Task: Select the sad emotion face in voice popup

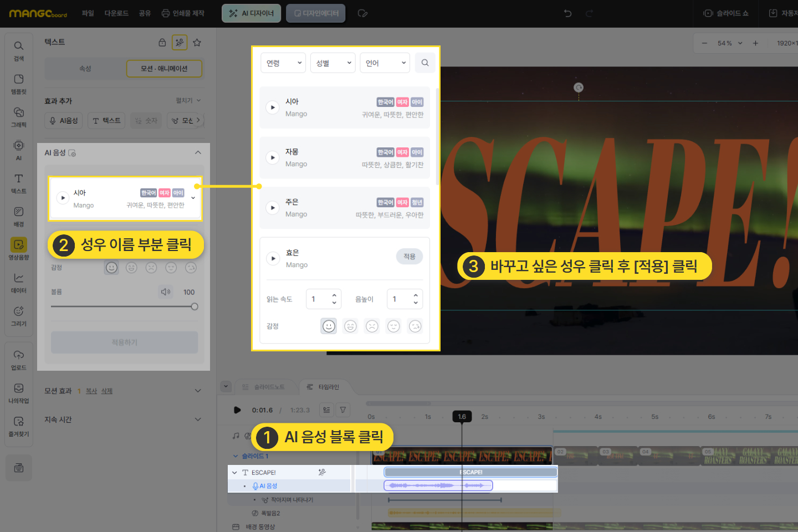Action: [x=372, y=326]
